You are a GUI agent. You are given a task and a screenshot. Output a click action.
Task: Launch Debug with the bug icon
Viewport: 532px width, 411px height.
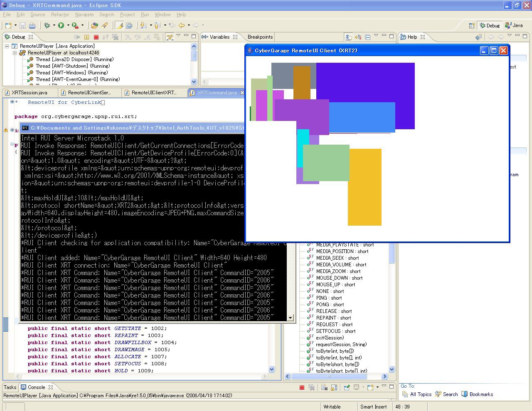tap(47, 26)
